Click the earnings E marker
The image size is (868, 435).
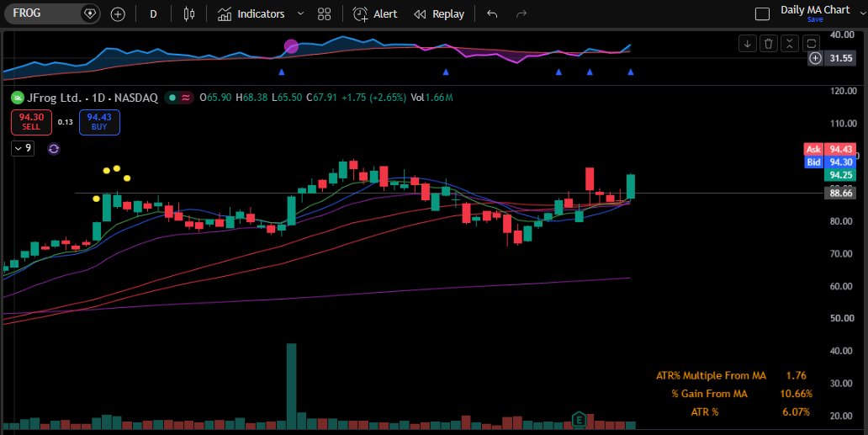[x=579, y=419]
